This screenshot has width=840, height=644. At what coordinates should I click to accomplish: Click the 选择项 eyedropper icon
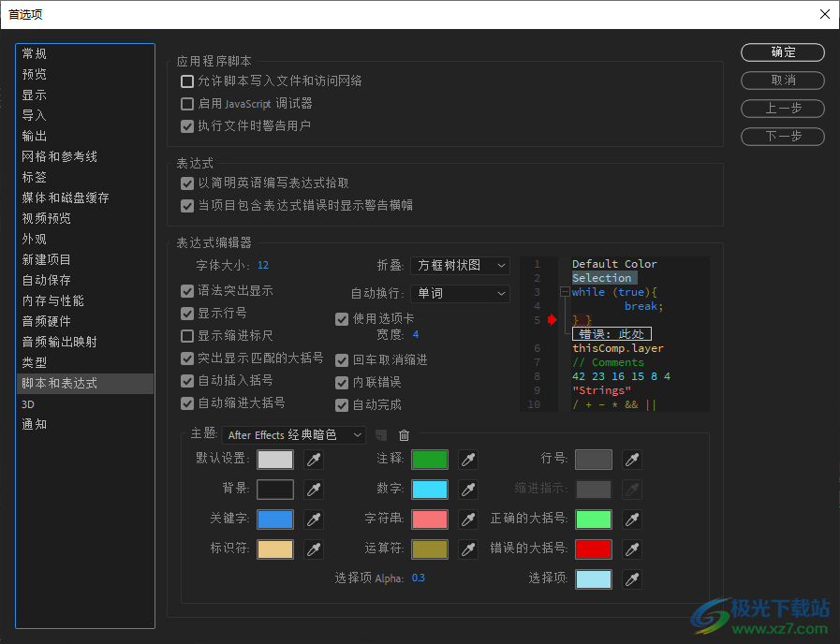click(632, 579)
